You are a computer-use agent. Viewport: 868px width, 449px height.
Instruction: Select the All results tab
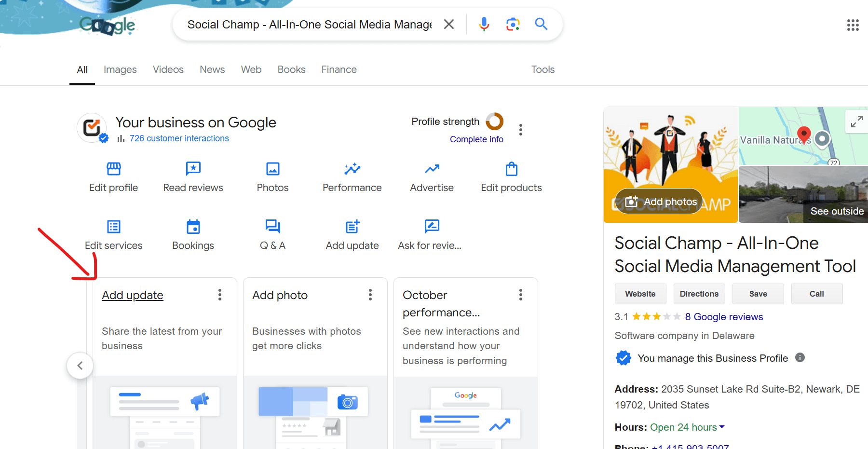click(x=82, y=70)
